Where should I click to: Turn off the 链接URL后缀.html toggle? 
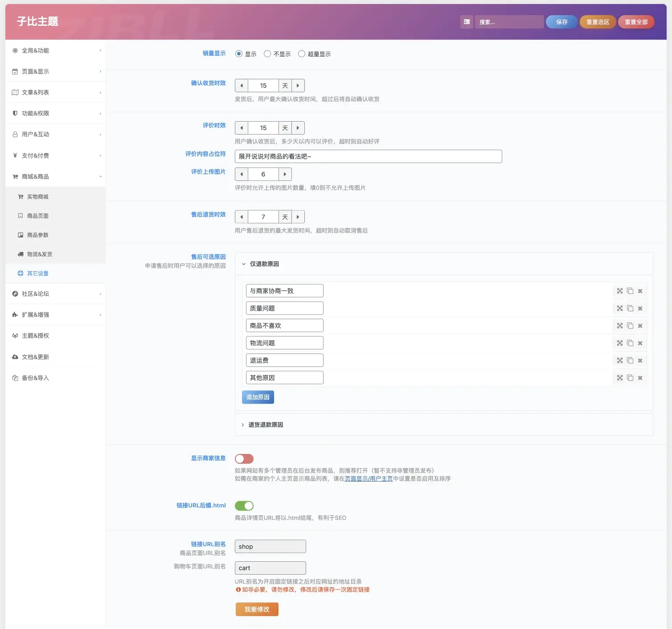(x=244, y=506)
